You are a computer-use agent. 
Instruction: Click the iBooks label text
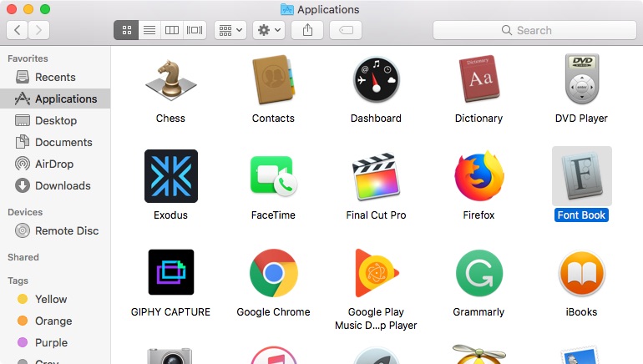581,312
